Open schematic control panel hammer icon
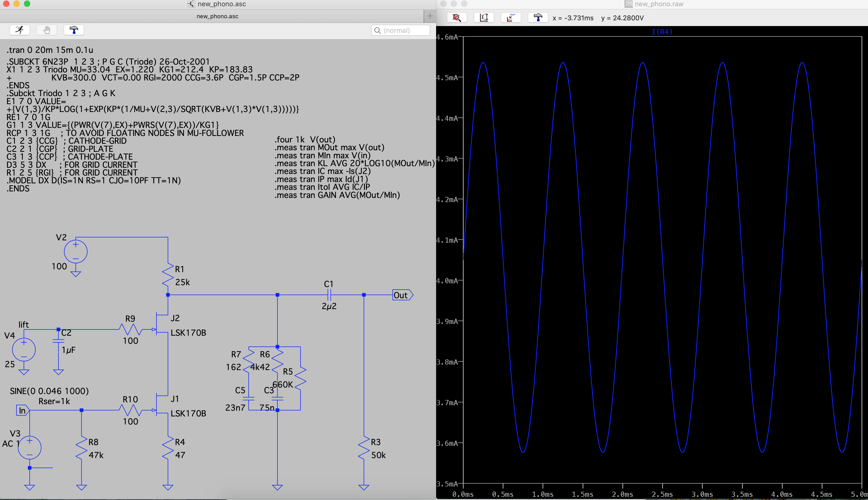This screenshot has height=500, width=868. tap(74, 30)
